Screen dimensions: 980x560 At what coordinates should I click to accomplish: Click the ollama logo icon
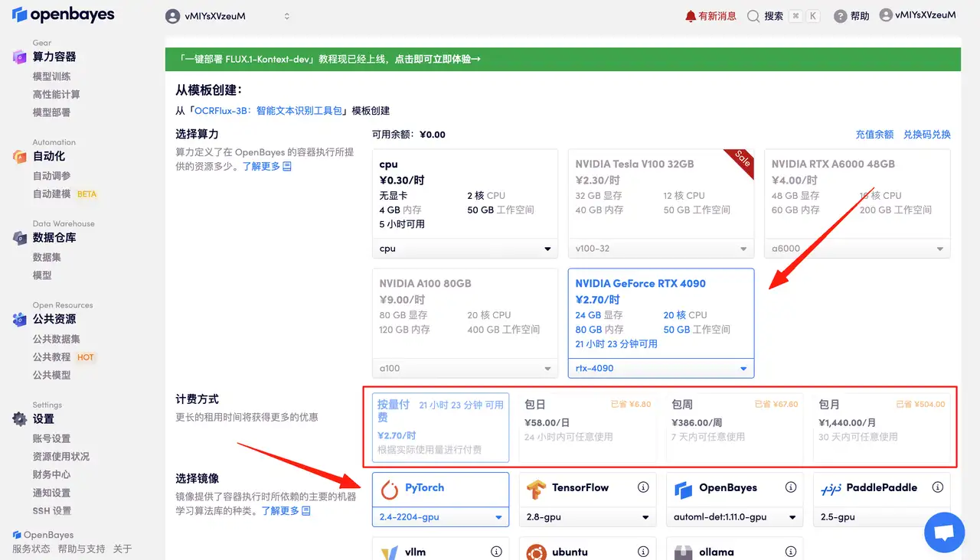click(683, 552)
